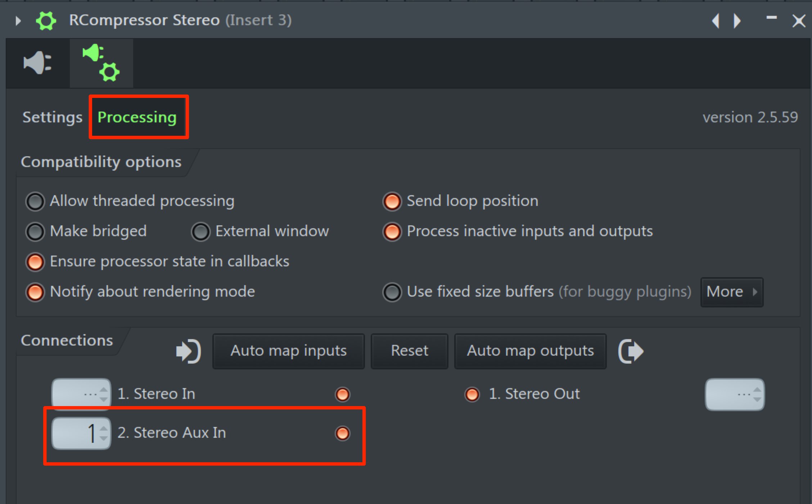812x504 pixels.
Task: Go to previous preset left arrow
Action: pyautogui.click(x=716, y=21)
